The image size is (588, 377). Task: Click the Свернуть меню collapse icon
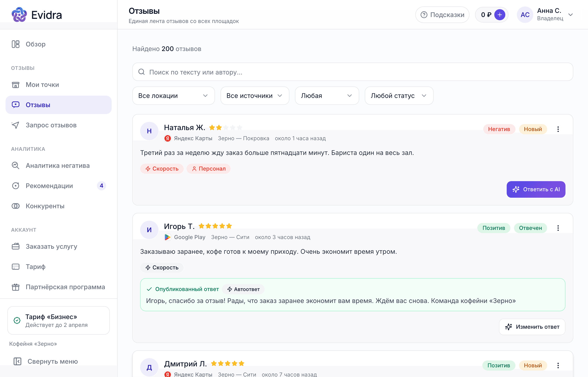(x=17, y=361)
